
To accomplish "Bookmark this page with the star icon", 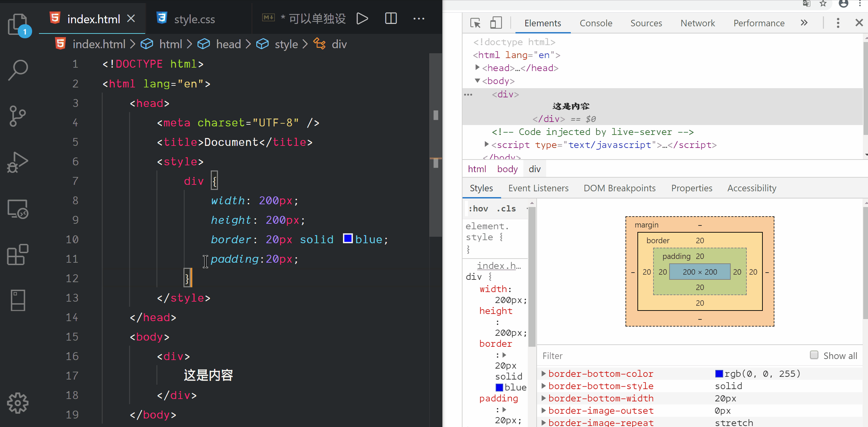I will (x=823, y=4).
